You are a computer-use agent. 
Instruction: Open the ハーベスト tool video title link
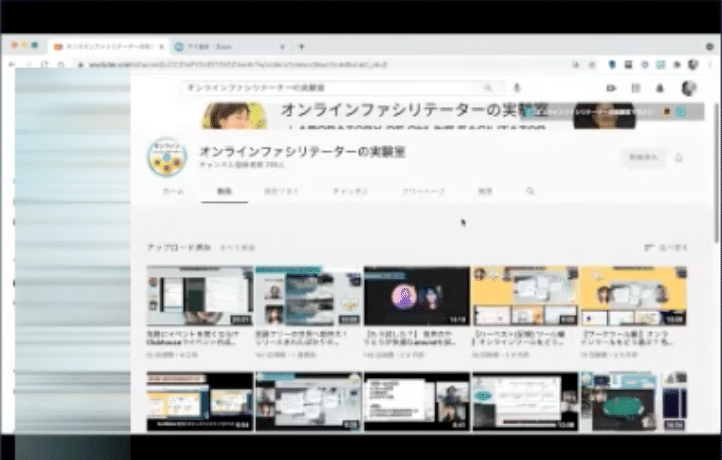[x=519, y=338]
